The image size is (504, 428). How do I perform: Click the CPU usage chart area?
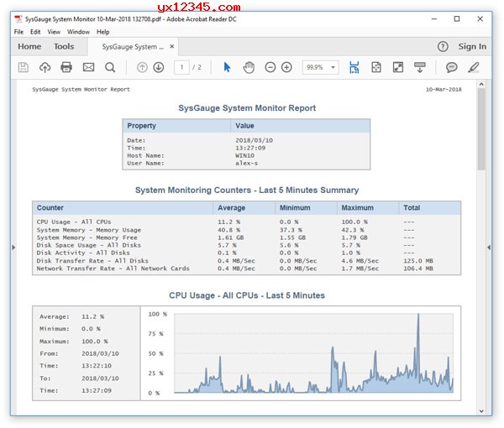pyautogui.click(x=313, y=353)
